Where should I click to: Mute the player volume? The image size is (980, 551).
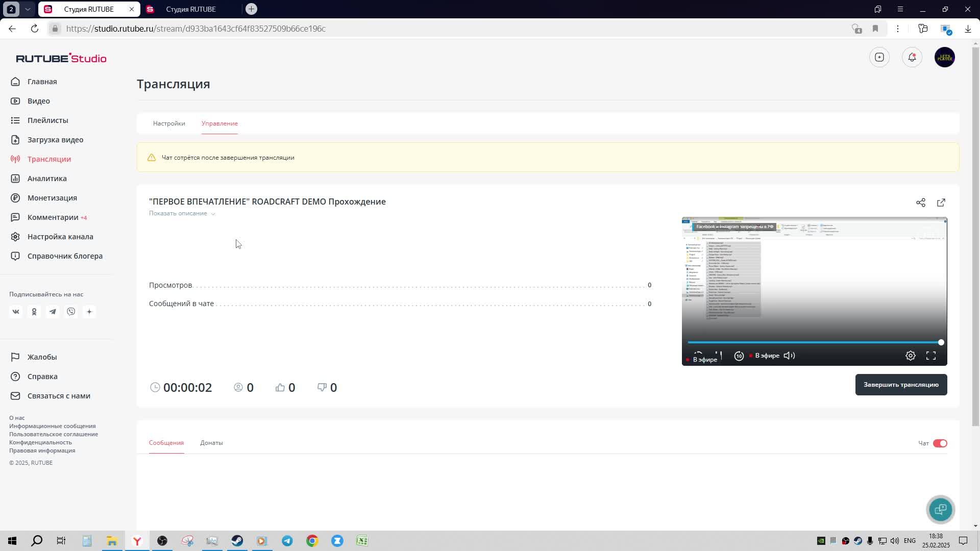(x=789, y=356)
